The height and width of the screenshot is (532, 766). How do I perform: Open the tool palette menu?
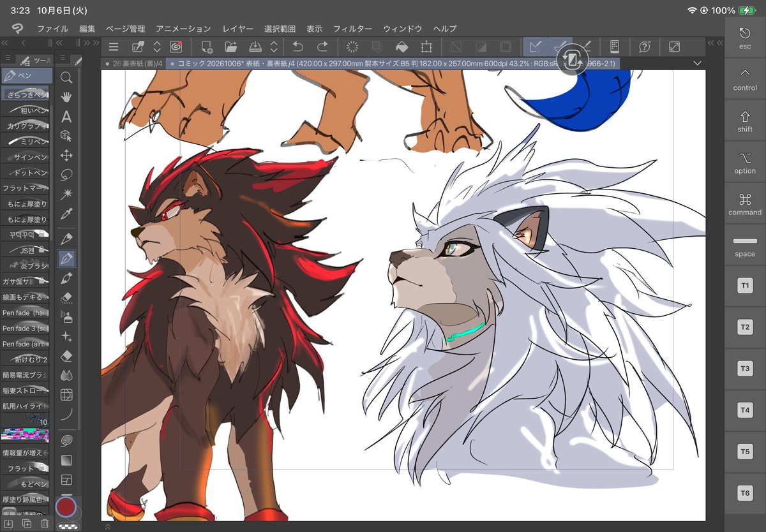pyautogui.click(x=62, y=59)
